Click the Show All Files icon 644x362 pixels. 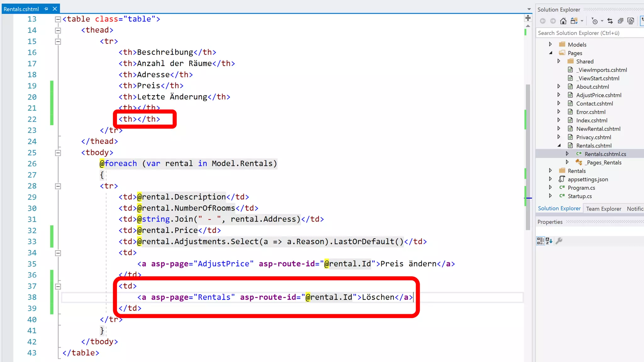630,21
